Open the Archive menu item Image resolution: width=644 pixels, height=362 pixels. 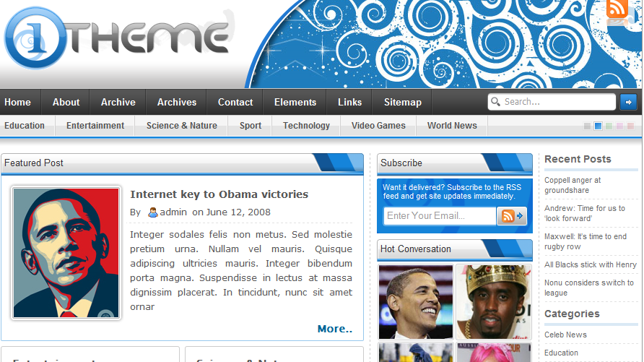pyautogui.click(x=118, y=103)
